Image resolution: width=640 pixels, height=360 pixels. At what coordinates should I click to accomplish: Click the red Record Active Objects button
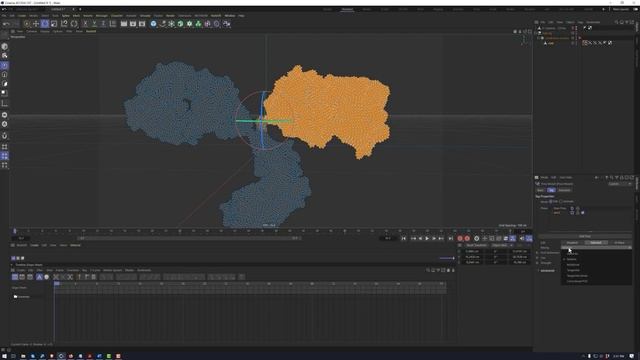click(x=460, y=238)
